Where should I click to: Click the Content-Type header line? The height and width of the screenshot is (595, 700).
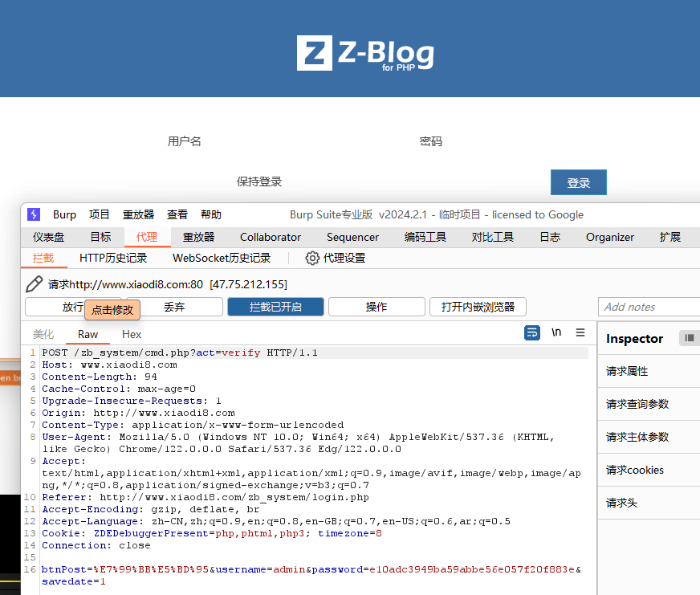click(193, 425)
